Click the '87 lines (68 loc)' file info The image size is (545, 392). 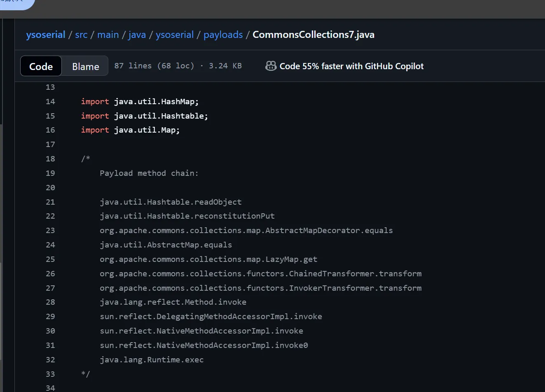154,66
